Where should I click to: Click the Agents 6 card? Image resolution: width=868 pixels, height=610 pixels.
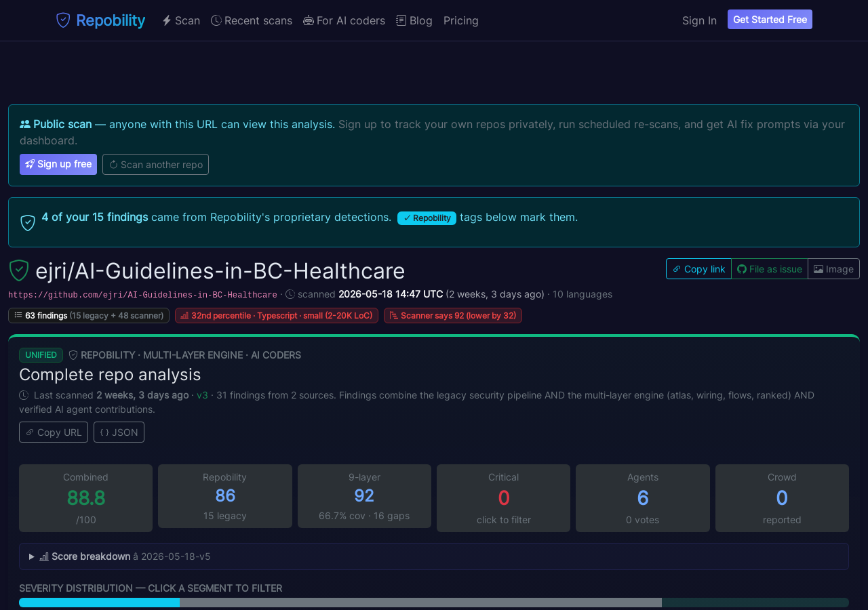point(643,498)
